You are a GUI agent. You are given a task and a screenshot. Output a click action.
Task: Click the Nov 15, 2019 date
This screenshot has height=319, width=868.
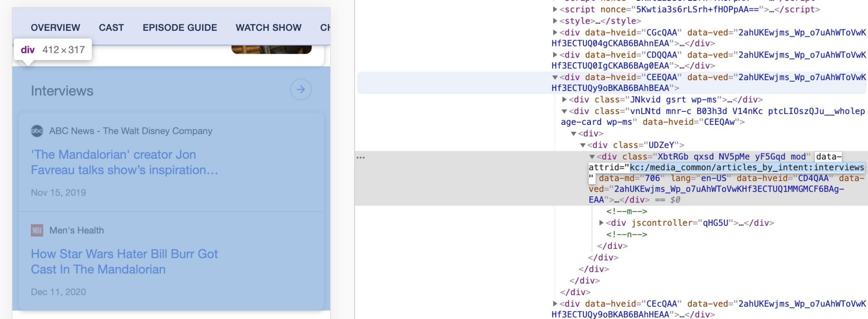pos(58,192)
